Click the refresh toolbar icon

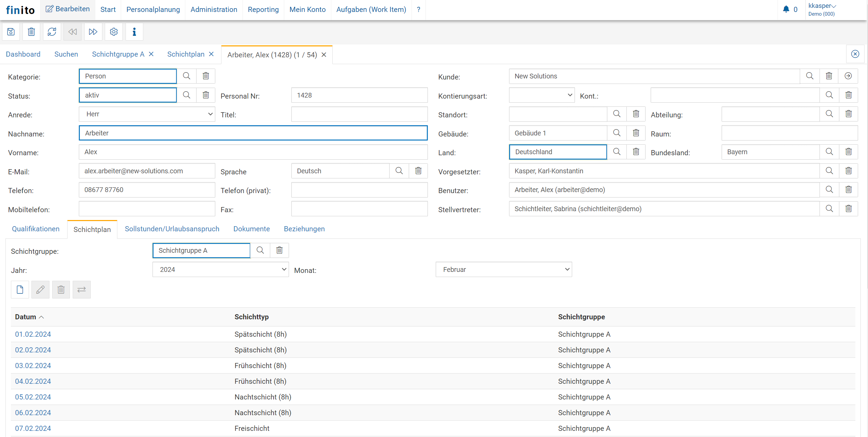pyautogui.click(x=52, y=32)
